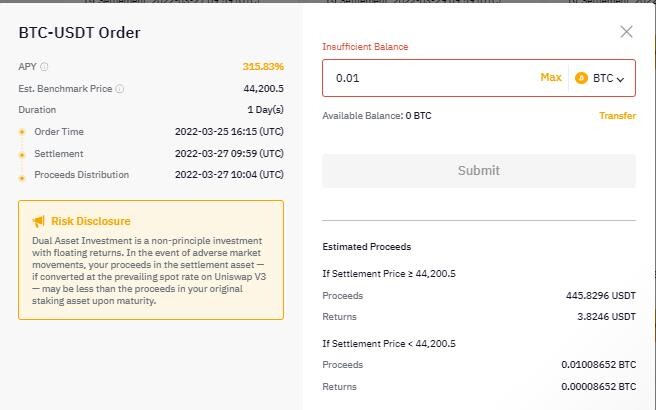This screenshot has height=410, width=656.
Task: Click the 315.83% APY value
Action: coord(263,67)
